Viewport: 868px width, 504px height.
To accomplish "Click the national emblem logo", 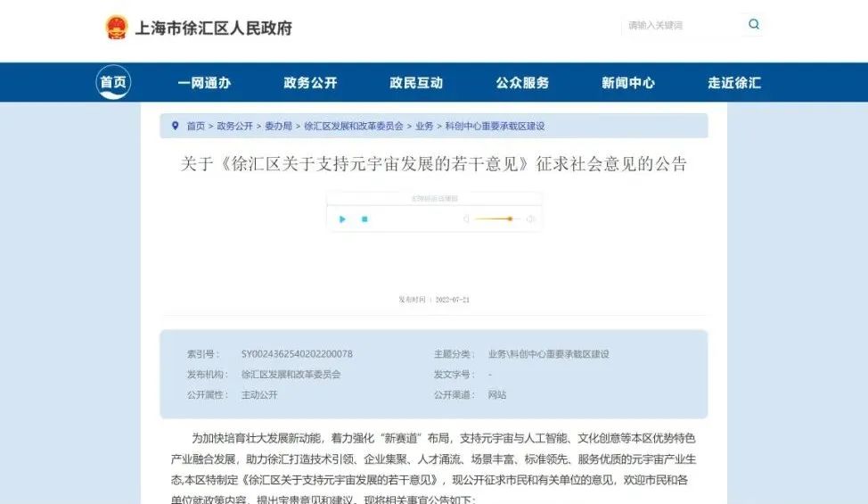I will (117, 27).
